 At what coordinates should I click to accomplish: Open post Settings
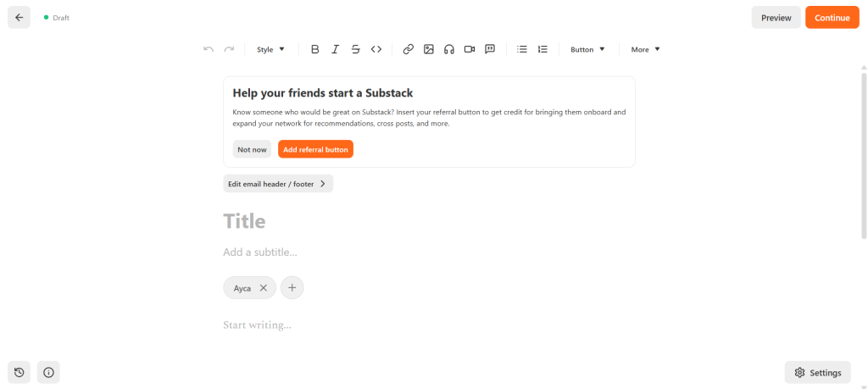pyautogui.click(x=818, y=372)
